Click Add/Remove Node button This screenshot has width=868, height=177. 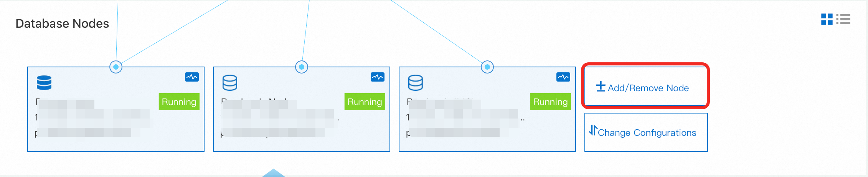646,87
